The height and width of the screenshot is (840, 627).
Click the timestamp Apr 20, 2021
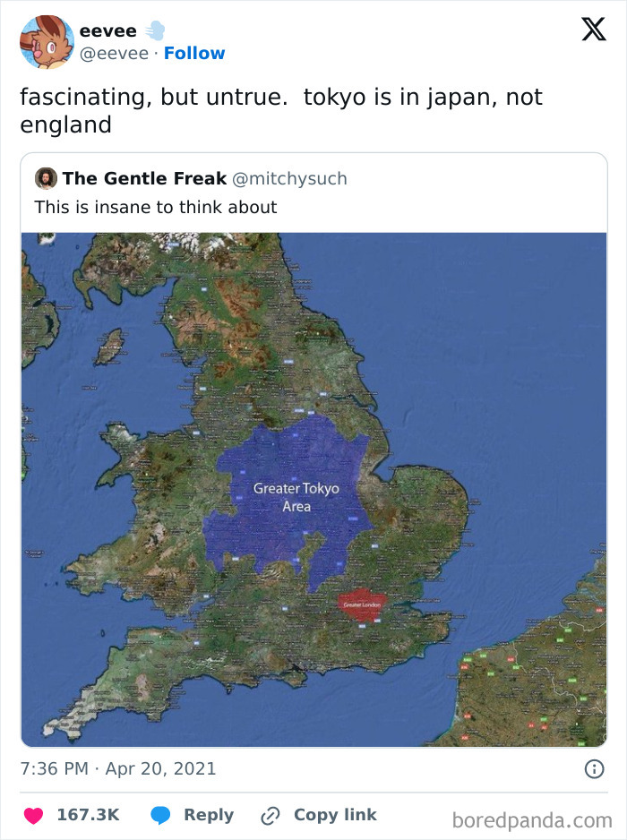(116, 767)
